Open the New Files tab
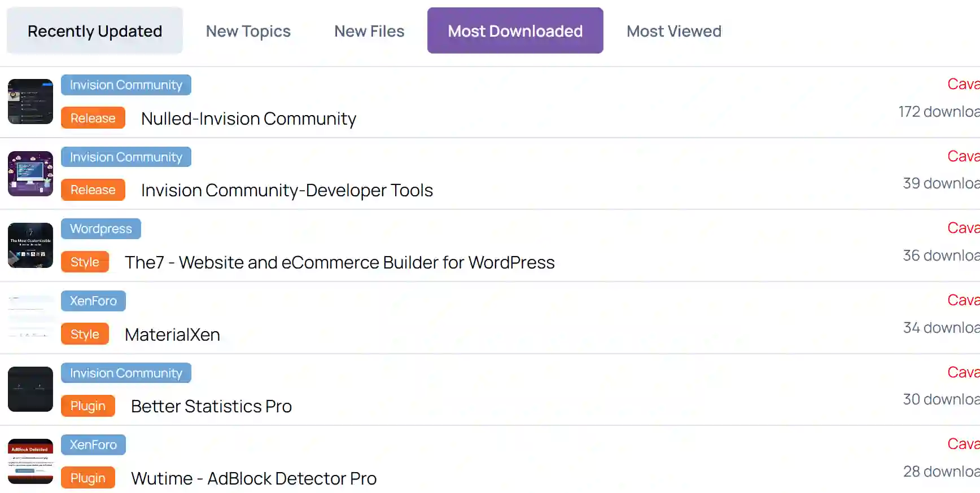980x493 pixels. tap(369, 31)
